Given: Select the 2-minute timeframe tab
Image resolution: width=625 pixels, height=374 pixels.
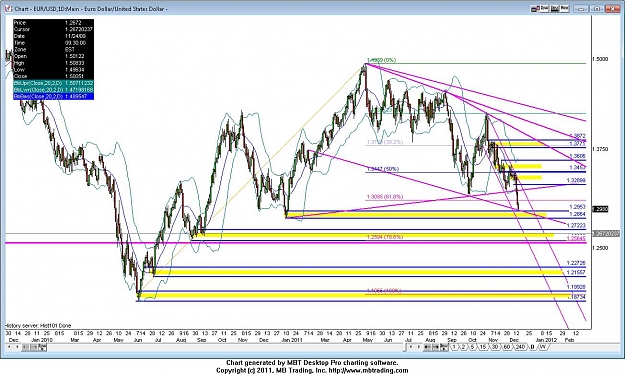Looking at the screenshot, I should coord(463,347).
